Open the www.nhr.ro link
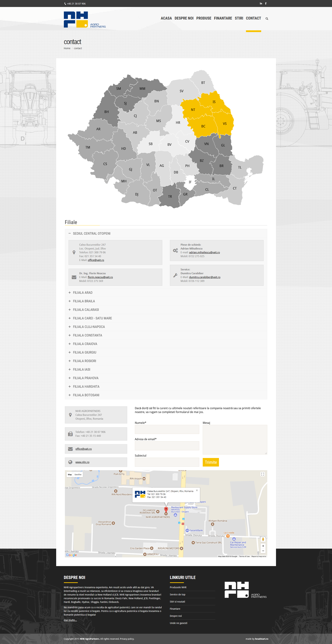This screenshot has height=644, width=332. pos(82,462)
